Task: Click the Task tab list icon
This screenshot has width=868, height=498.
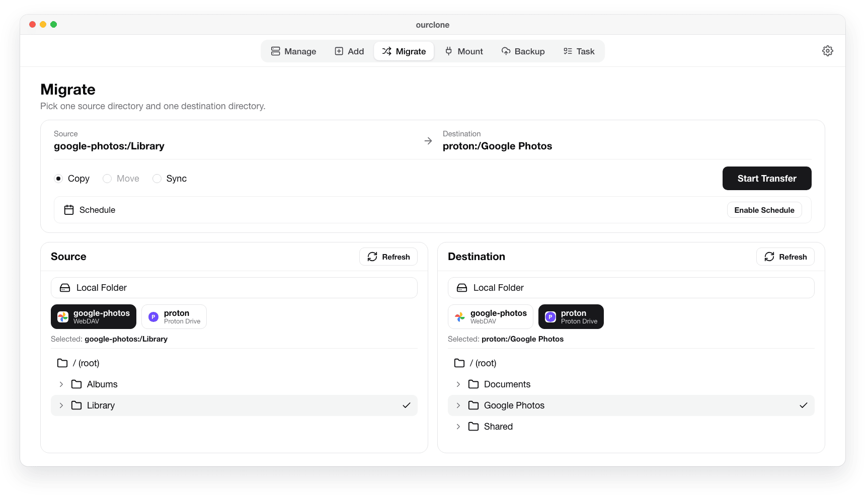Action: [568, 51]
